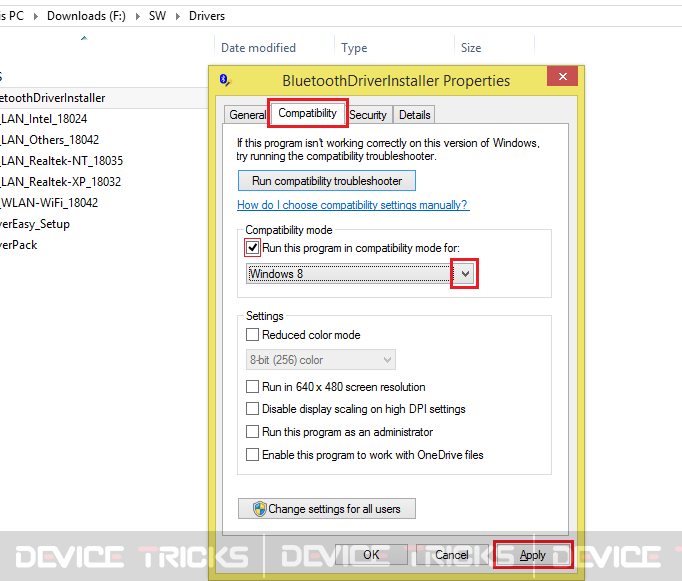
Task: Expand the arrow after Downloads (F:) breadcrumb
Action: pos(137,17)
